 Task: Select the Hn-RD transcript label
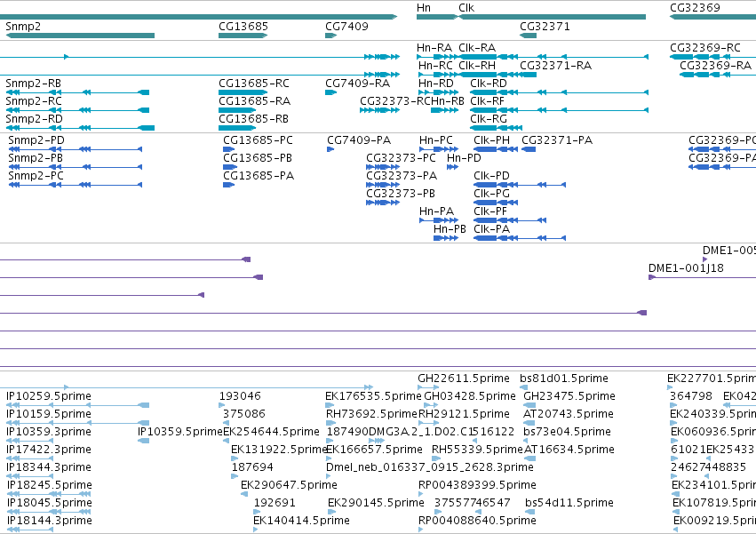coord(436,84)
